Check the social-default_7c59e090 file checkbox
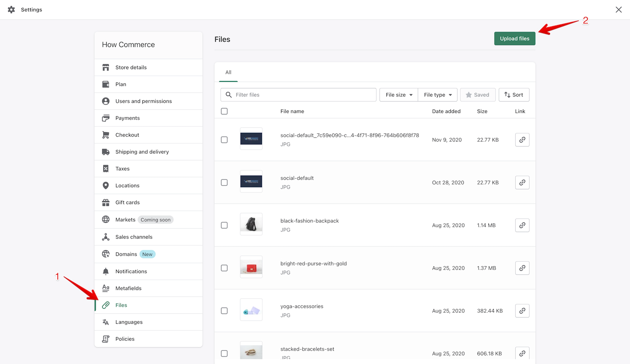The image size is (630, 364). [x=224, y=140]
